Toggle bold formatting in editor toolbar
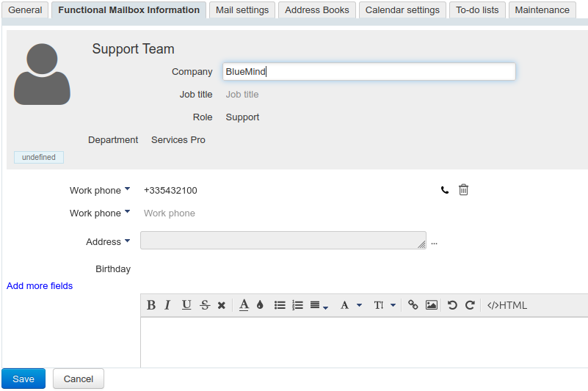Screen dimensions: 588x391 coord(151,305)
